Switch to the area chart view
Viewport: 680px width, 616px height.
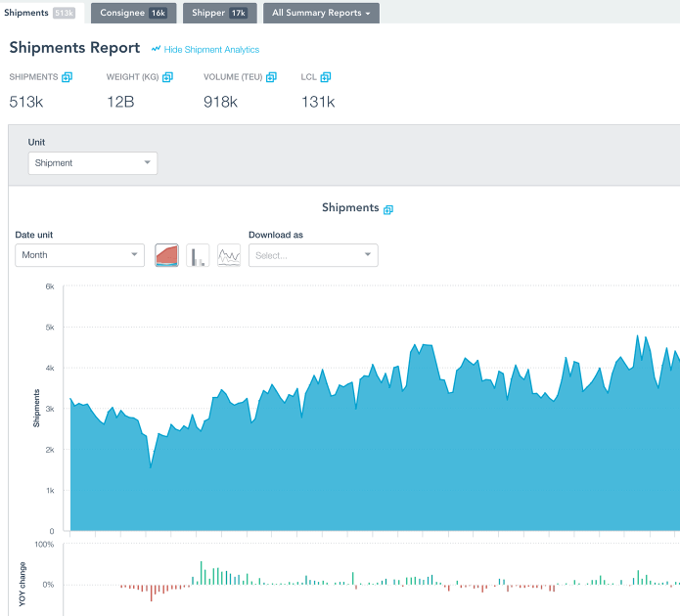pos(166,255)
